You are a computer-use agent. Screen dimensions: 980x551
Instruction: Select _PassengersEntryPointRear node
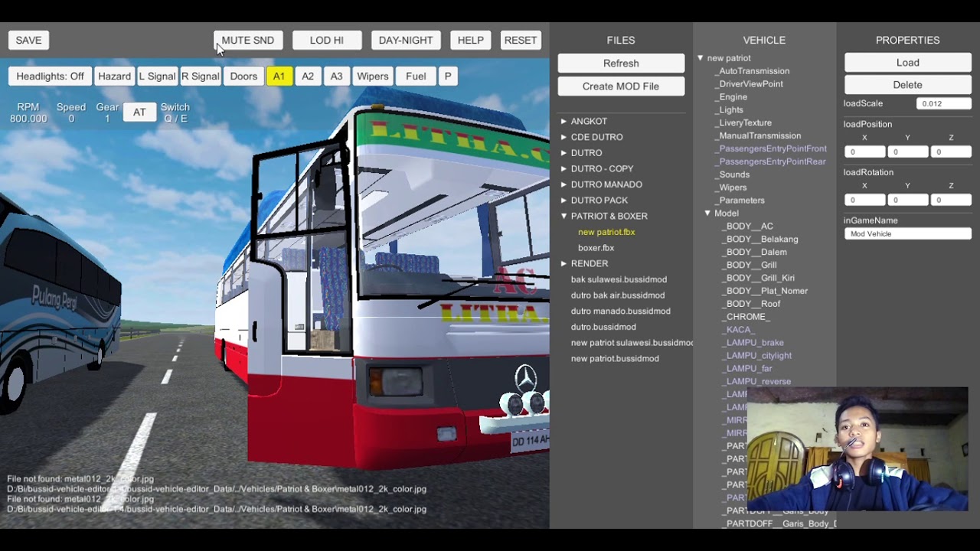point(770,162)
